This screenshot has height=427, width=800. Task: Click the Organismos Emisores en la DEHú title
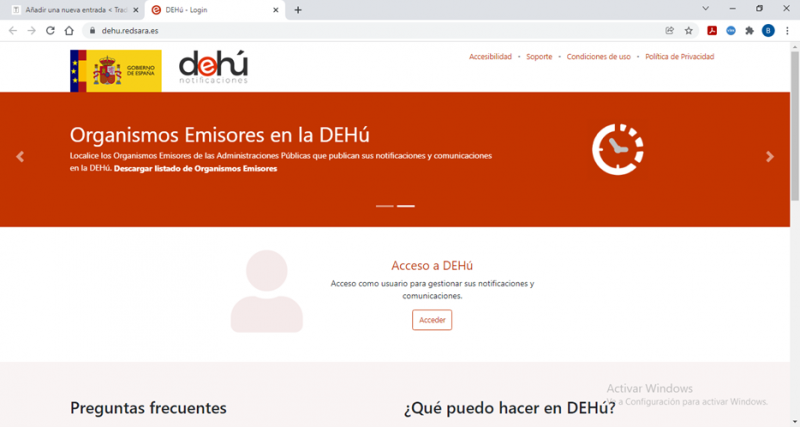click(x=219, y=135)
